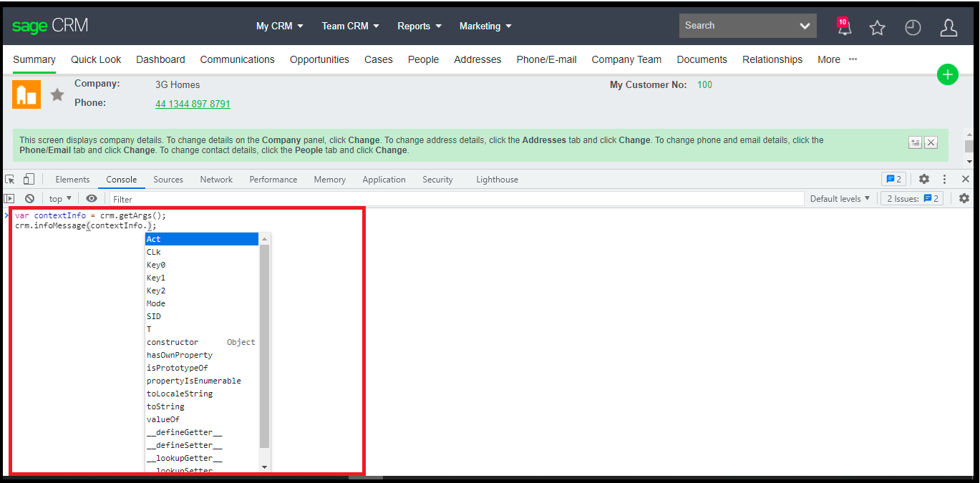The image size is (980, 483).
Task: Open the People tab
Action: (x=423, y=59)
